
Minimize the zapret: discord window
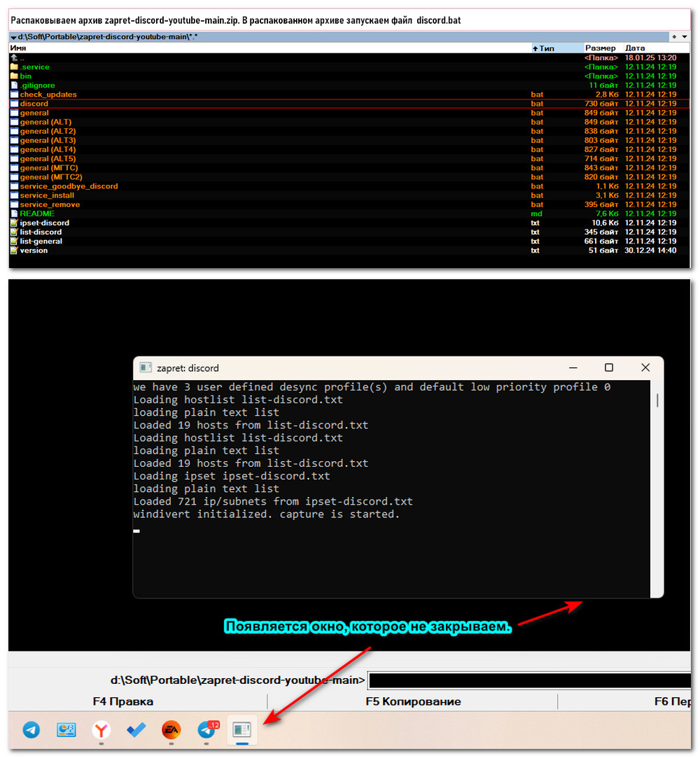point(573,368)
